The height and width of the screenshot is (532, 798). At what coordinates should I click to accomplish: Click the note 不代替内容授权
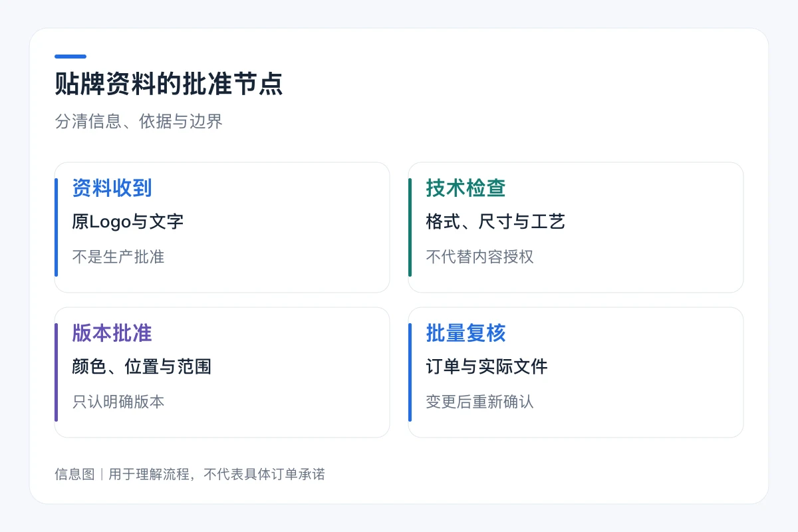(480, 257)
